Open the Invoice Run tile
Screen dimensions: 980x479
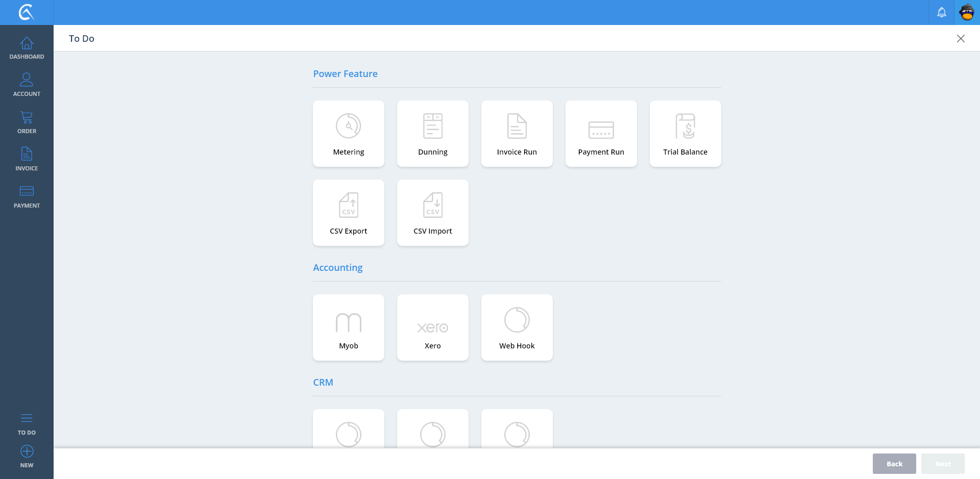[517, 134]
